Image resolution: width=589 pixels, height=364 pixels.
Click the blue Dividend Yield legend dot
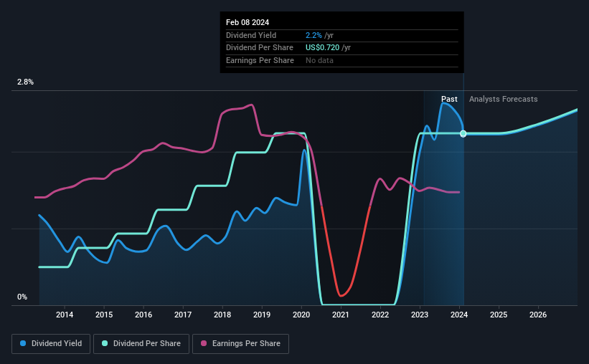[x=24, y=344]
